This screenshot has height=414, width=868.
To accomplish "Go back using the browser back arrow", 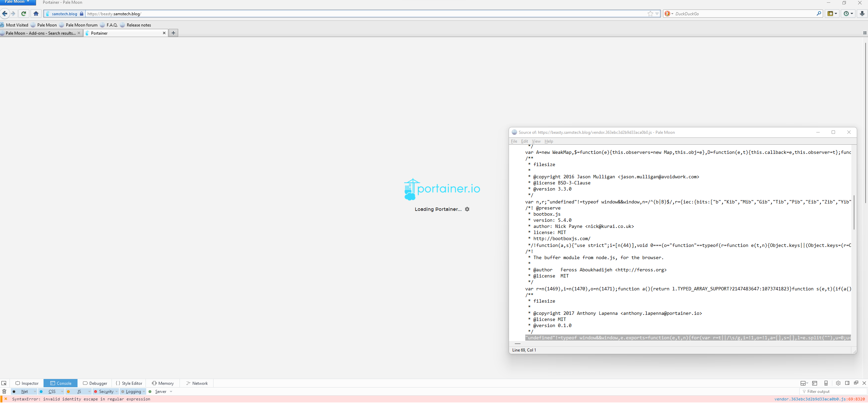I will coord(5,14).
